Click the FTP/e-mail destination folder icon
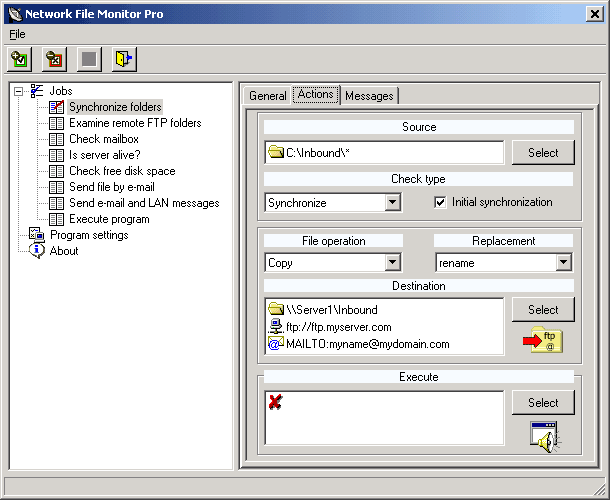The height and width of the screenshot is (500, 610). [543, 340]
